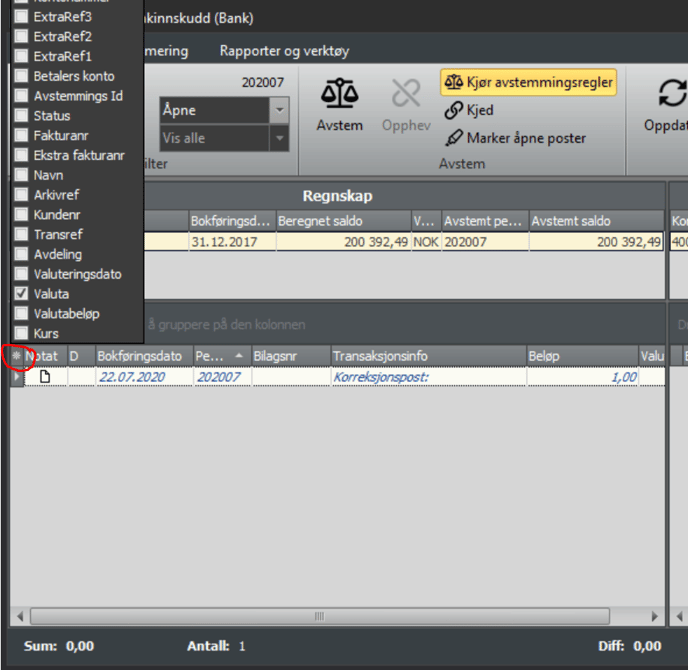
Task: Expand the Vis alle dropdown
Action: (279, 138)
